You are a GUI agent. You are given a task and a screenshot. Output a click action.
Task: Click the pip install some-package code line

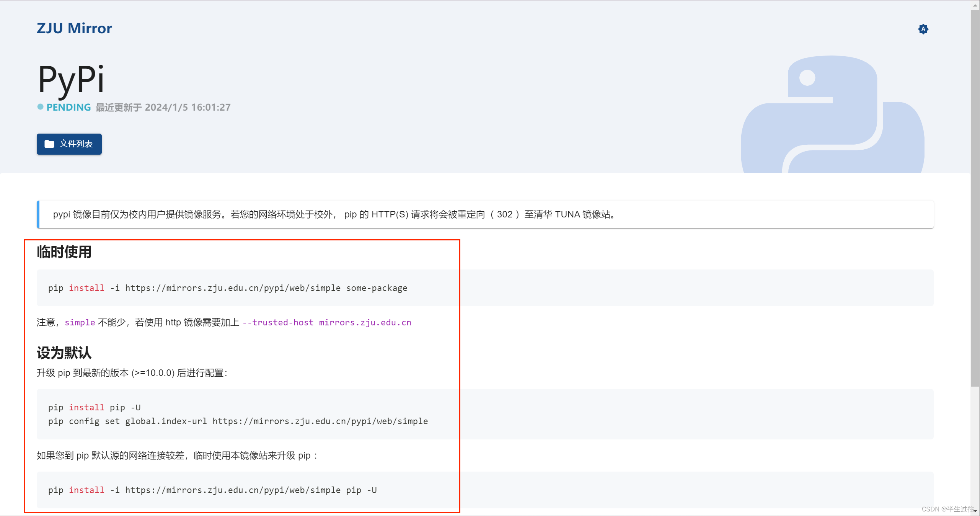[228, 288]
